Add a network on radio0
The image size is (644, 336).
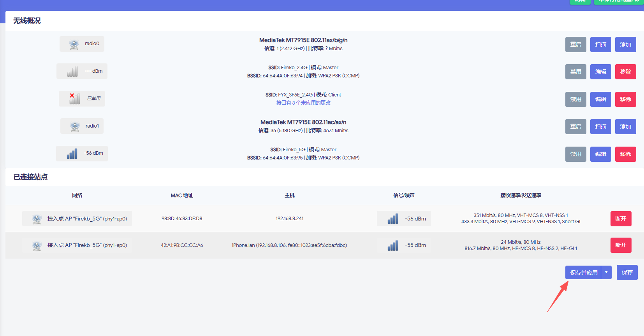click(x=626, y=44)
